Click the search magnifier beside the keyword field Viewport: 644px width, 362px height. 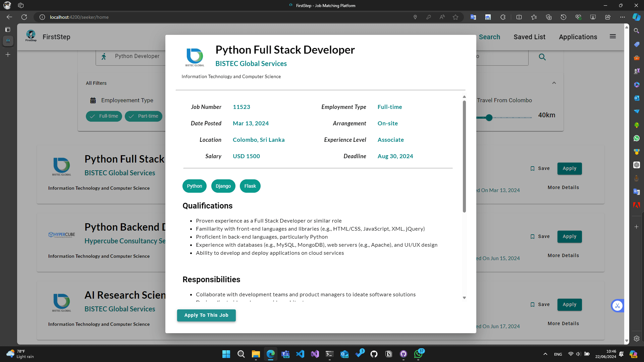coord(542,57)
